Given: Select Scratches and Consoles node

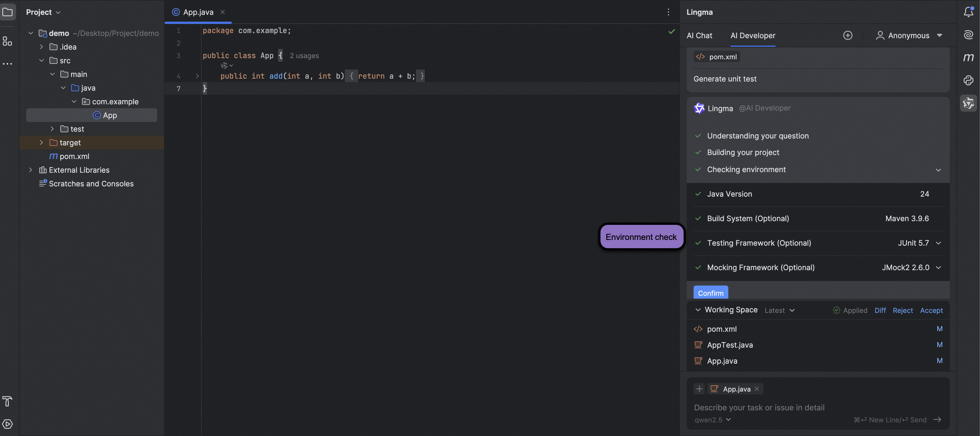Looking at the screenshot, I should [86, 184].
